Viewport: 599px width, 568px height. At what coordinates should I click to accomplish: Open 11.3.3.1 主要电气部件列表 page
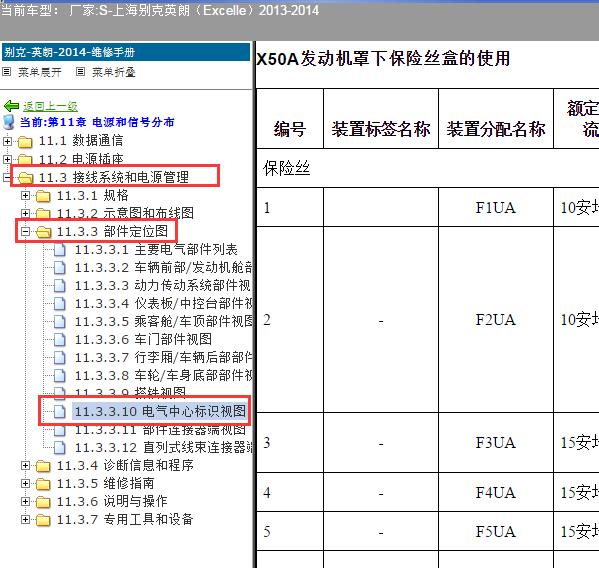click(156, 250)
